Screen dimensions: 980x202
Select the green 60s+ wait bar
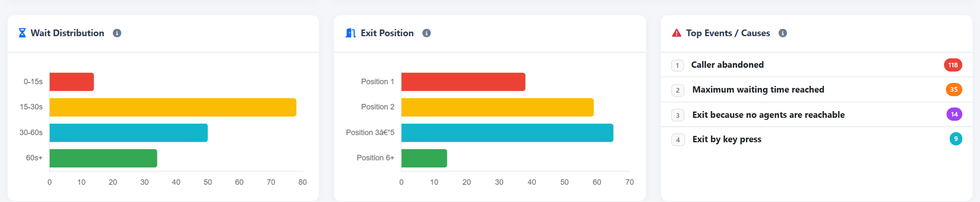point(104,158)
